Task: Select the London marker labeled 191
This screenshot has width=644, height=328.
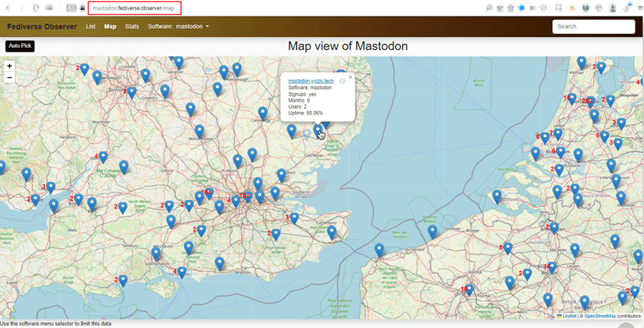Action: coord(248,197)
